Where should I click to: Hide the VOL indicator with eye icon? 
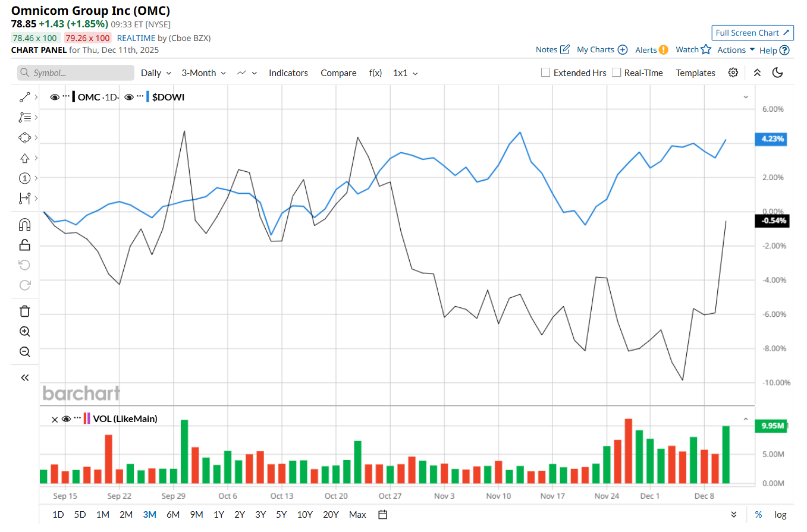pyautogui.click(x=66, y=418)
